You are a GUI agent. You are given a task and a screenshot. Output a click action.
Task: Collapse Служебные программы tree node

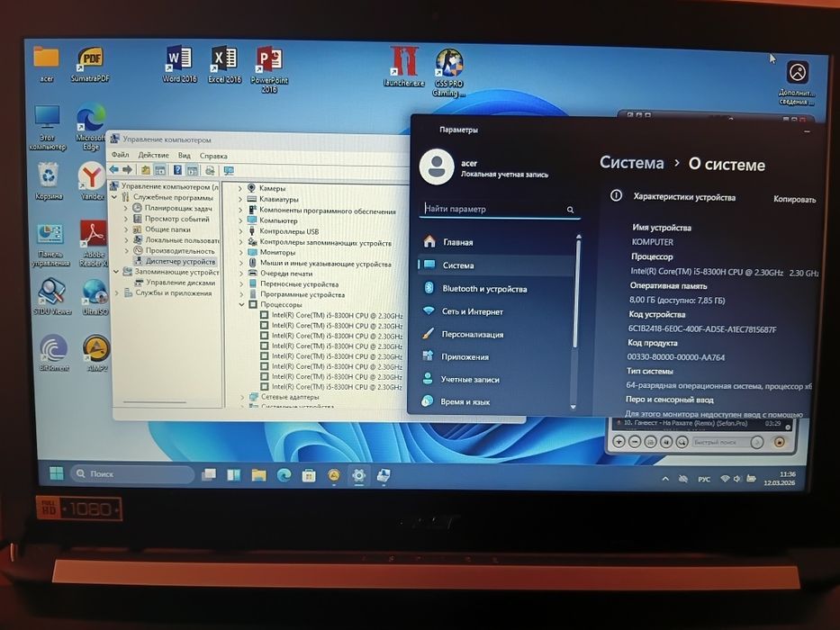click(114, 197)
